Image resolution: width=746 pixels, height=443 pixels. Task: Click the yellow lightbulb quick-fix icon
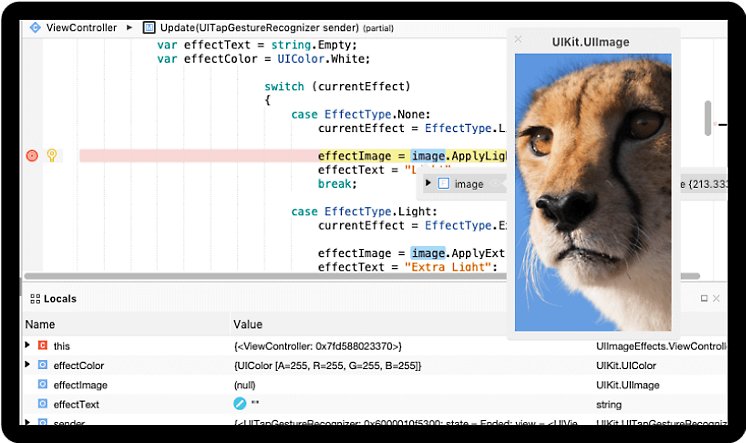52,156
